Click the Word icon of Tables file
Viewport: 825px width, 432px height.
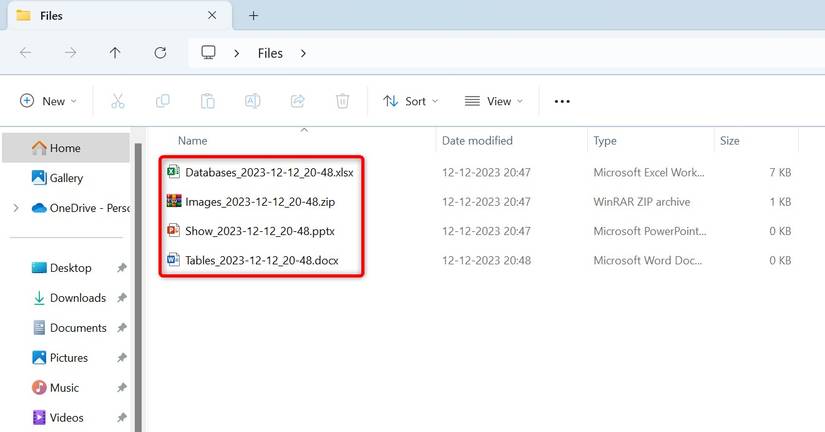coord(173,259)
